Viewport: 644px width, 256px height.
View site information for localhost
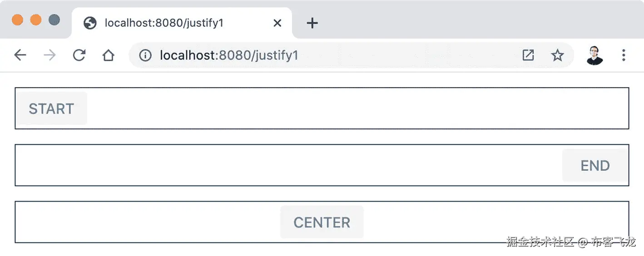[x=145, y=55]
